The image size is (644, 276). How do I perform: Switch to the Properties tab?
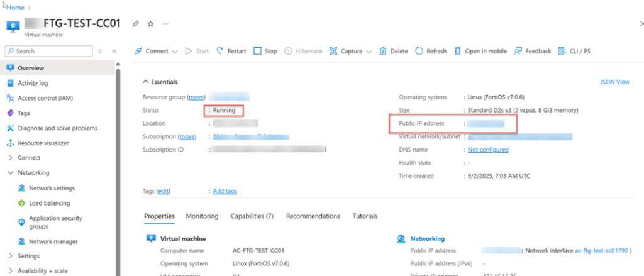point(159,216)
